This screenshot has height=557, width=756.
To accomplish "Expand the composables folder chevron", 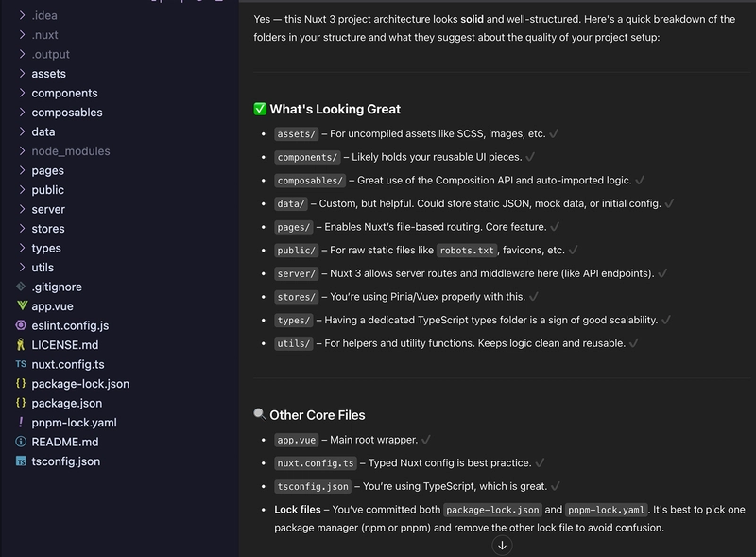I will tap(22, 112).
